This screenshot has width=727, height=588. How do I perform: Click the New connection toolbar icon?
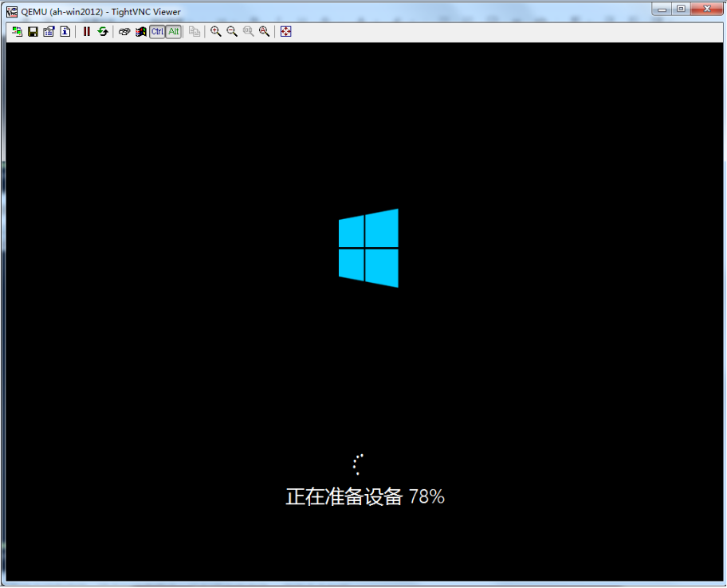17,32
